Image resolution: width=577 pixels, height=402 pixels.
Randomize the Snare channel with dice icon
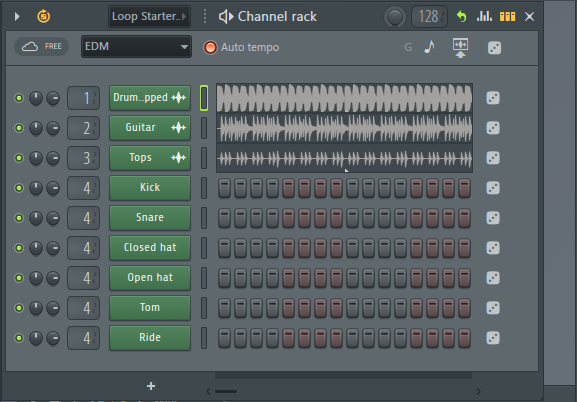coord(493,218)
